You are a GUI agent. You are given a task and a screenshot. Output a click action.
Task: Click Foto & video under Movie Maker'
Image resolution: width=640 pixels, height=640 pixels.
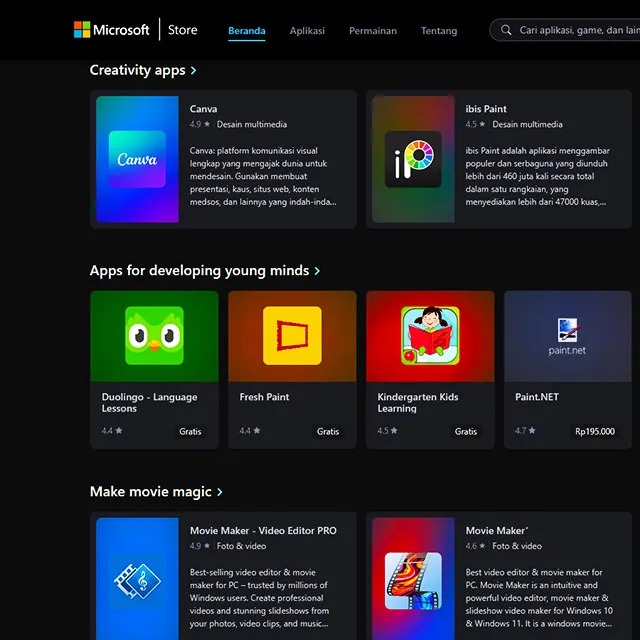click(x=517, y=546)
